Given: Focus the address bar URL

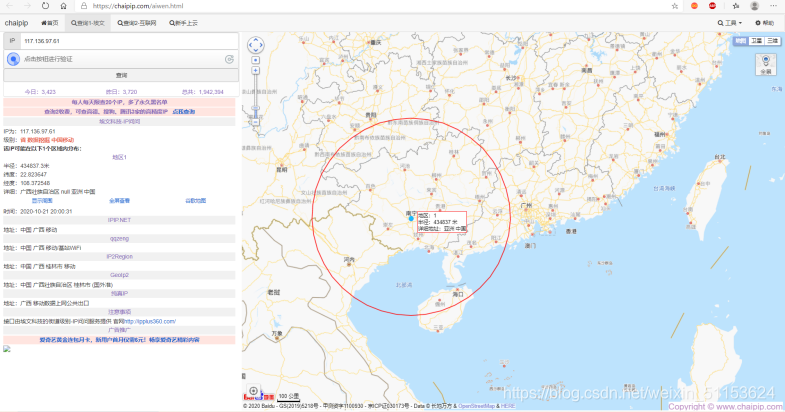Looking at the screenshot, I should coord(138,6).
